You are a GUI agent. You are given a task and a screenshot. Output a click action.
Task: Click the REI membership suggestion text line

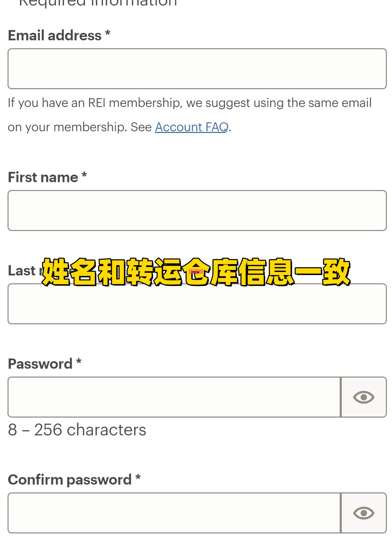click(190, 103)
